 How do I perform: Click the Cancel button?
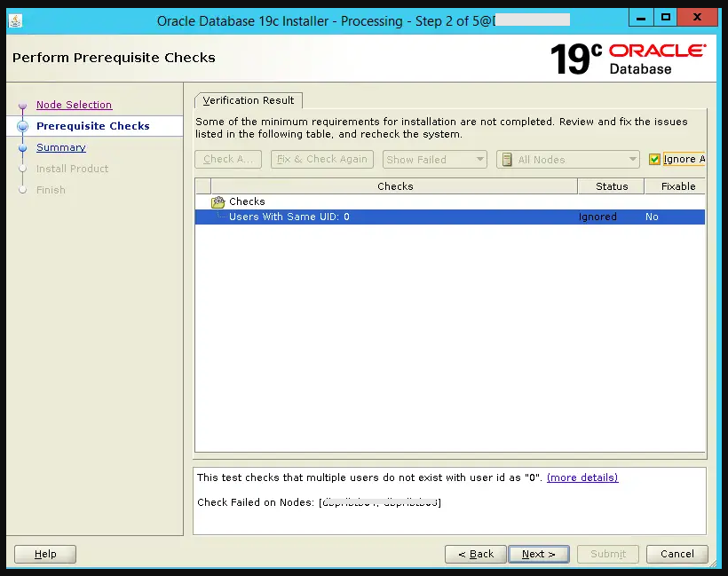coord(677,554)
